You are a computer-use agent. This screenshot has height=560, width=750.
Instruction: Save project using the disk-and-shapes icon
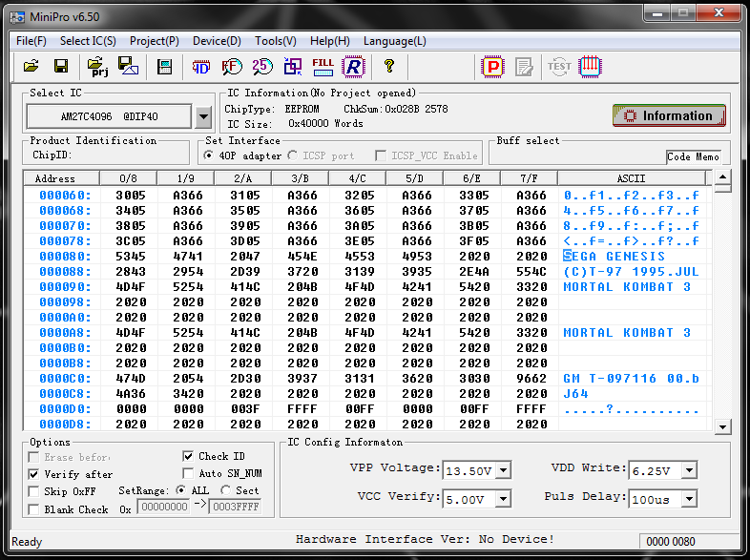(x=128, y=66)
